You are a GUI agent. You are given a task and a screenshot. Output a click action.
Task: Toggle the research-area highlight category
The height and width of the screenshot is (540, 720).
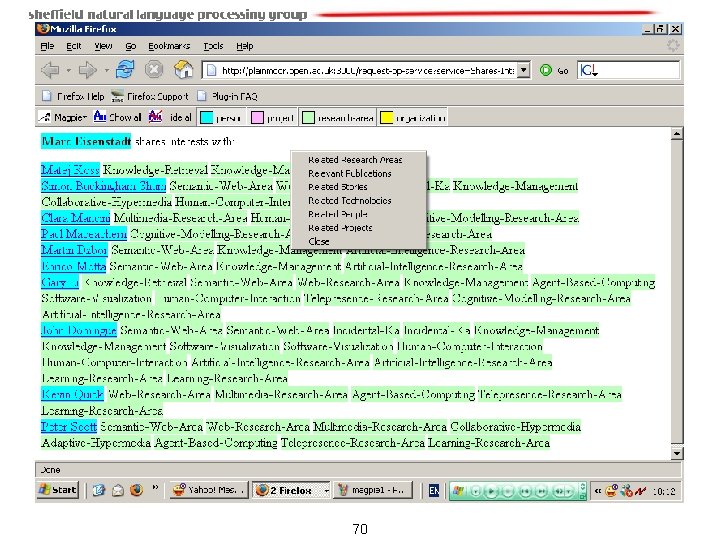(338, 118)
